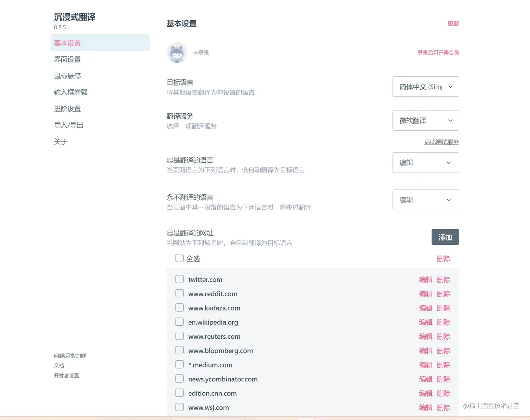Click 登录后可开通会员 link

(x=438, y=53)
